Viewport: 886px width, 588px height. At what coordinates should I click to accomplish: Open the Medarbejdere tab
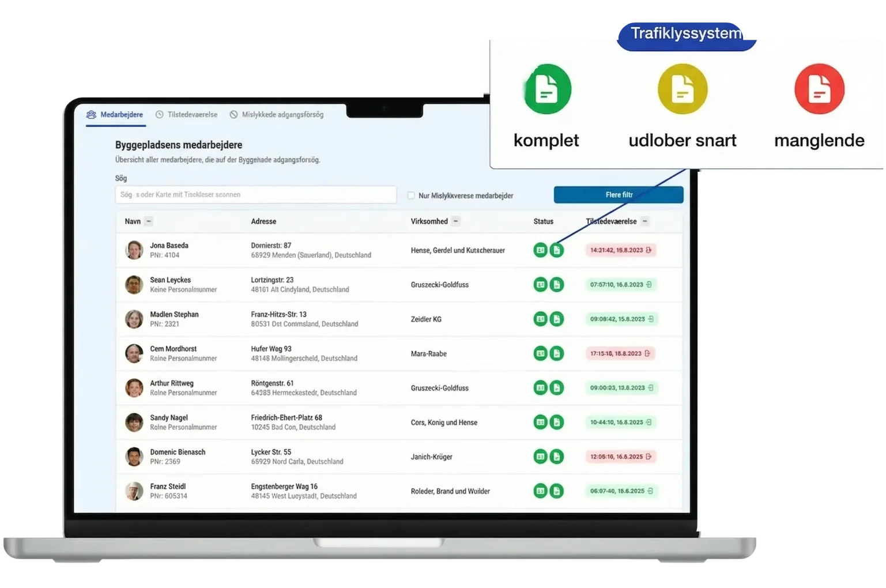click(115, 115)
